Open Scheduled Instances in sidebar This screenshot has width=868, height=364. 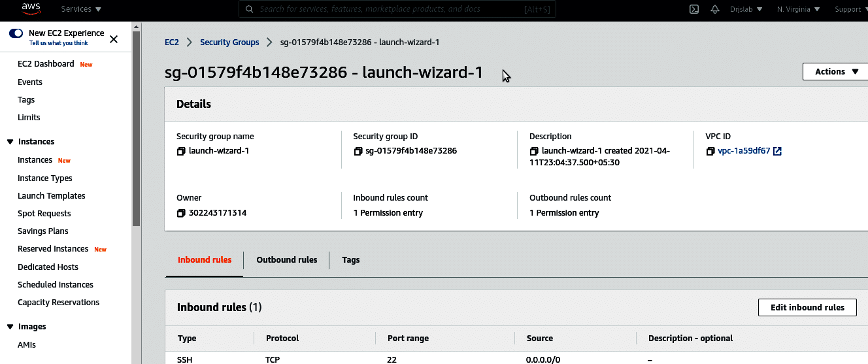click(56, 285)
